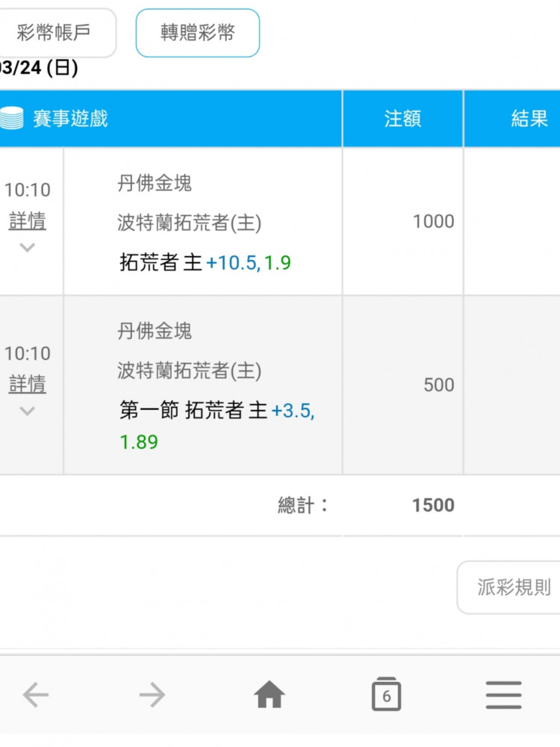Tap the browser back arrow
Viewport: 560px width, 747px height.
click(35, 695)
